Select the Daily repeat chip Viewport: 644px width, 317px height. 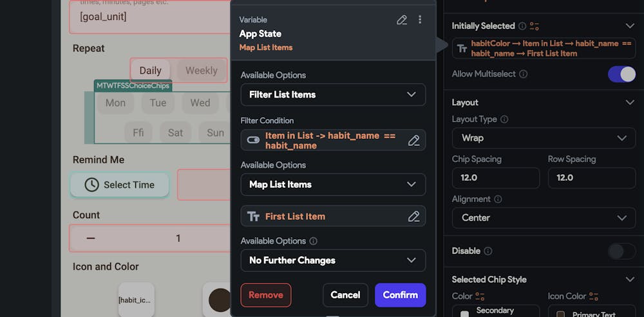pos(151,71)
